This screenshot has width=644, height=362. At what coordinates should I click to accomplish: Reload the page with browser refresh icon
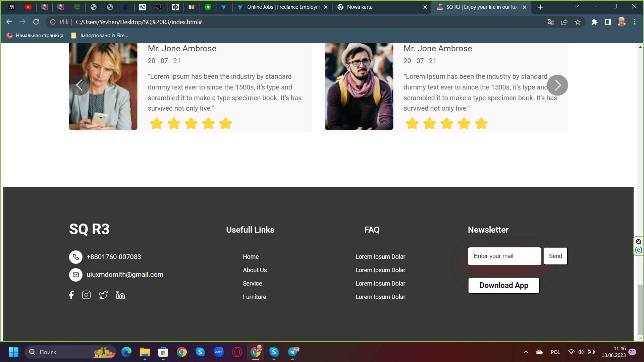[x=36, y=22]
